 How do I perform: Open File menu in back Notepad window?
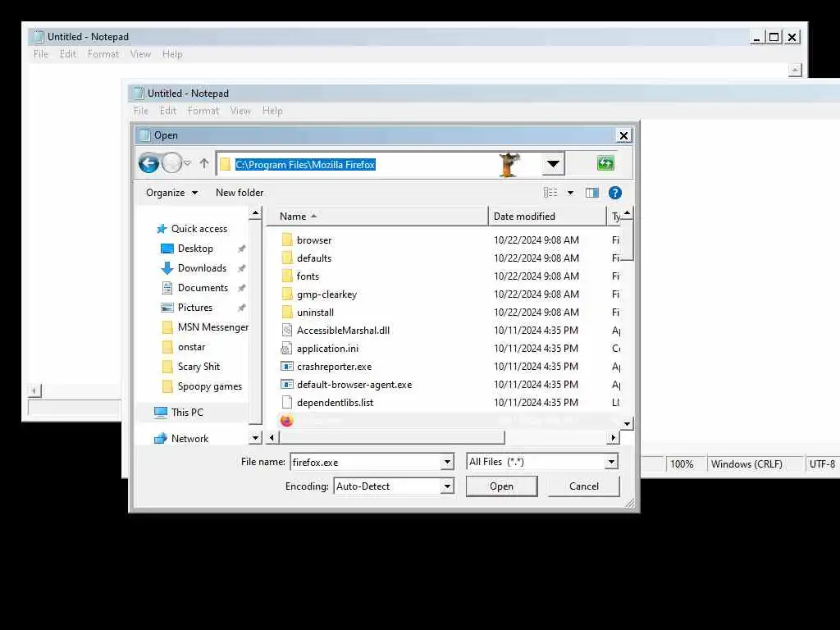point(41,54)
